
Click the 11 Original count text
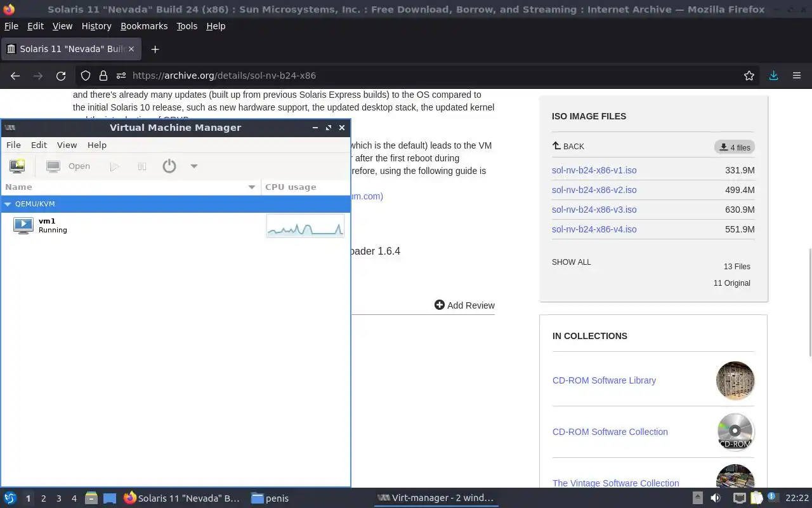[x=731, y=283]
